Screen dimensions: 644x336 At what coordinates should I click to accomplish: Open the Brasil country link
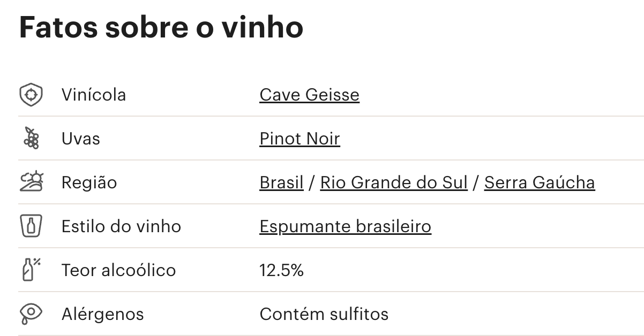[x=281, y=182]
